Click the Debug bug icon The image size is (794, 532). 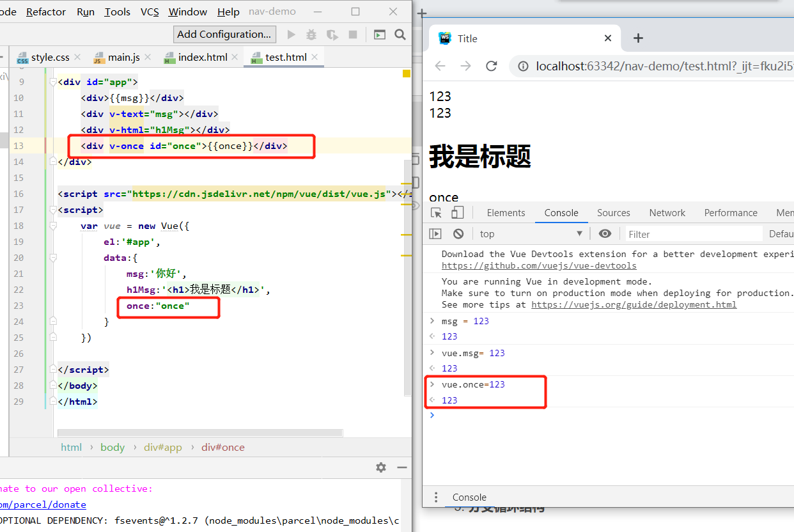click(x=311, y=35)
